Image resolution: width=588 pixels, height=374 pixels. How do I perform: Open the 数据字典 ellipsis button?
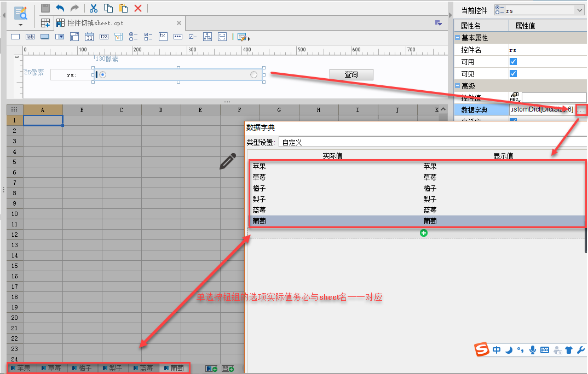pyautogui.click(x=581, y=110)
